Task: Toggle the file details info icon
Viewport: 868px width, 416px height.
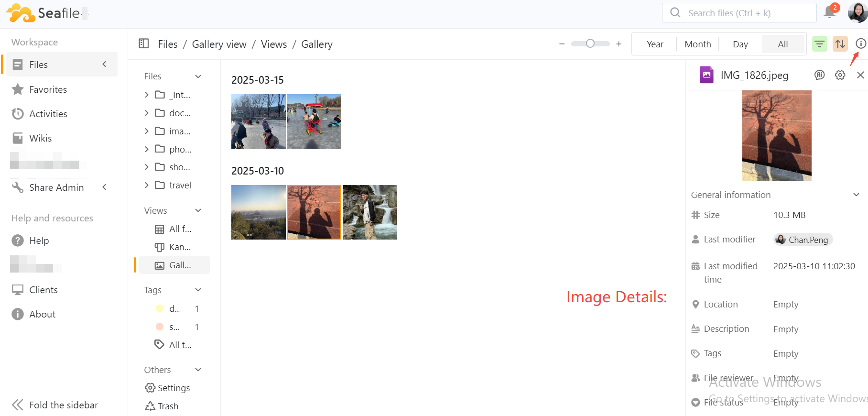Action: 860,44
